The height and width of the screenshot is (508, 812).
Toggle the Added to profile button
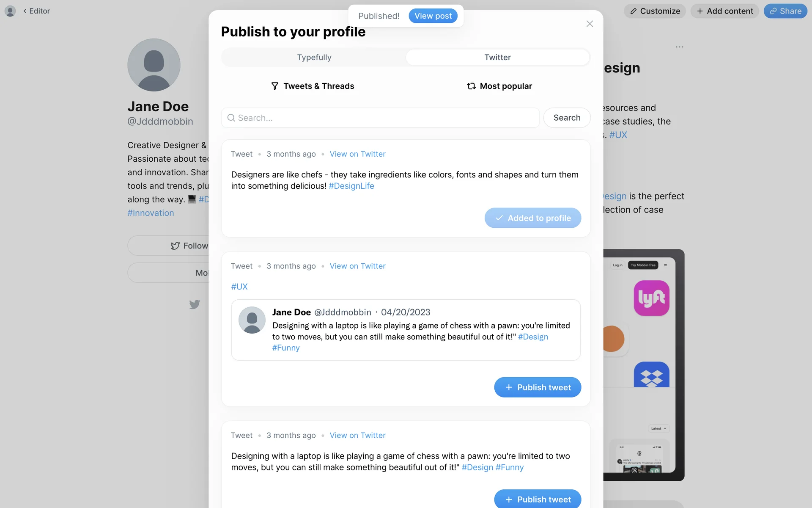coord(532,218)
